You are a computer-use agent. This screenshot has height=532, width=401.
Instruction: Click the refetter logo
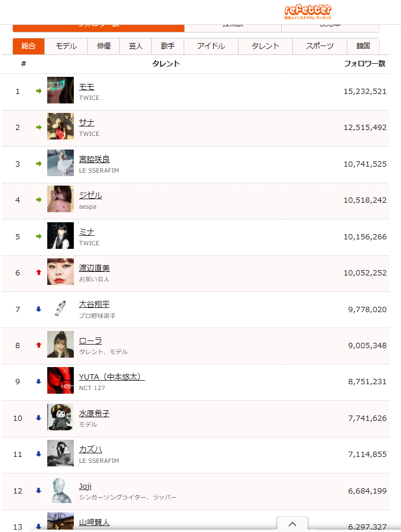click(308, 11)
